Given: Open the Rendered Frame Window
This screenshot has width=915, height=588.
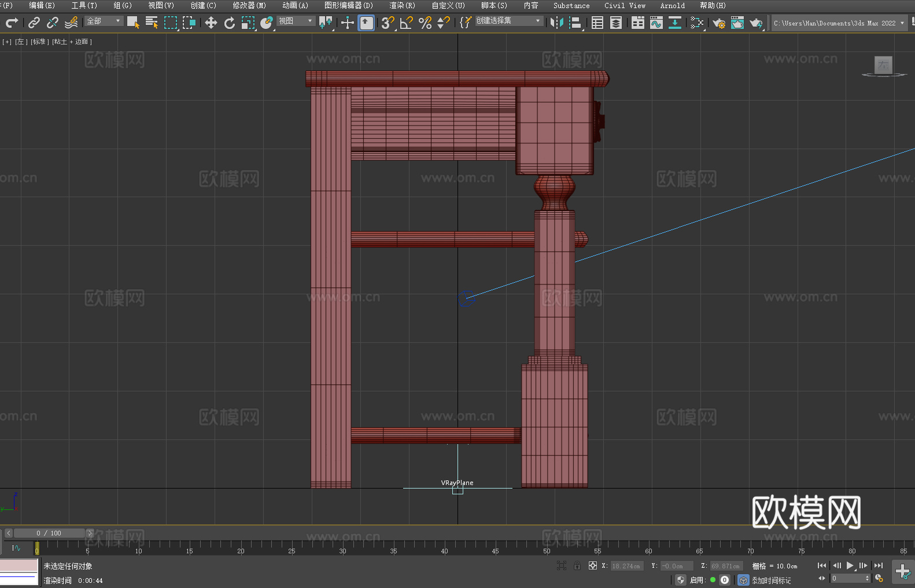Looking at the screenshot, I should pyautogui.click(x=737, y=23).
